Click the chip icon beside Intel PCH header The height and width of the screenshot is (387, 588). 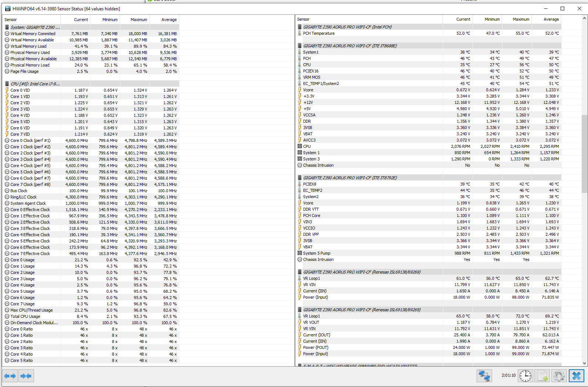tap(300, 27)
